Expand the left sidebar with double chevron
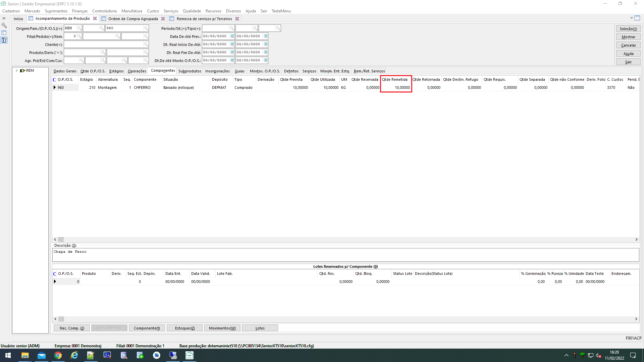 pyautogui.click(x=4, y=18)
